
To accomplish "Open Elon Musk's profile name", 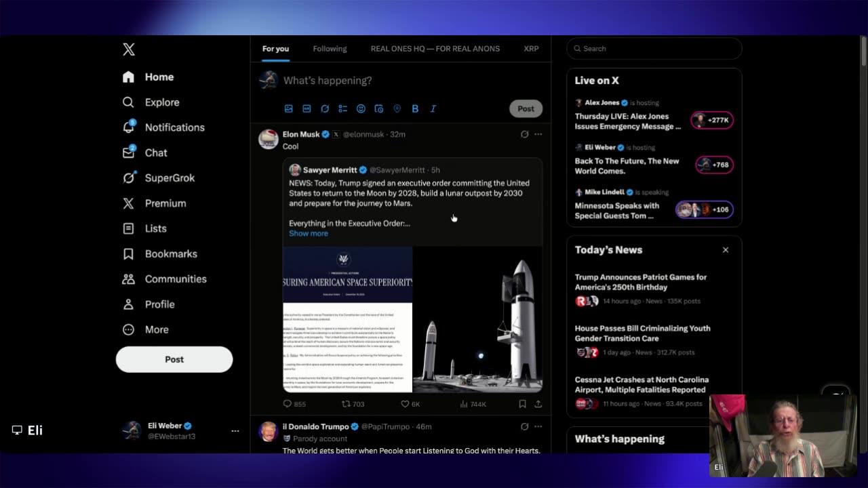I will click(301, 134).
